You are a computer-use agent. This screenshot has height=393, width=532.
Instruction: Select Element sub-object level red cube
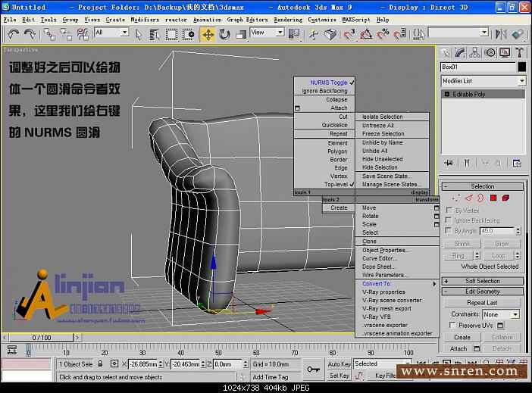(505, 198)
